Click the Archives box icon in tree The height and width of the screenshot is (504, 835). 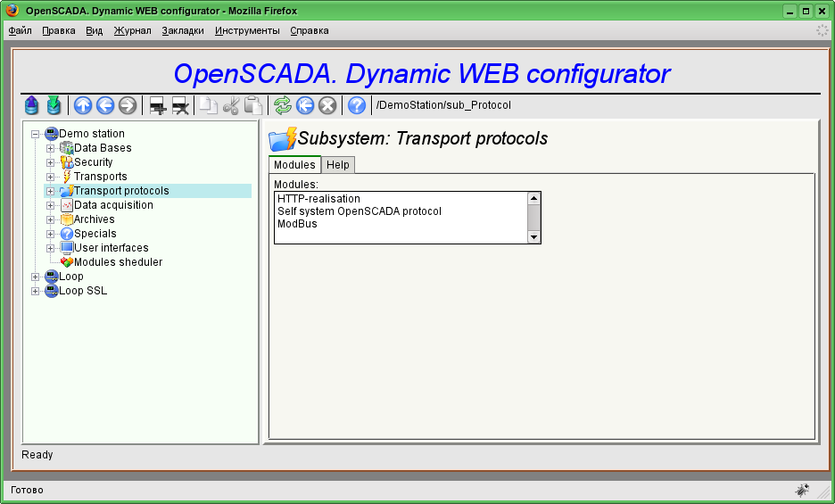tap(67, 219)
